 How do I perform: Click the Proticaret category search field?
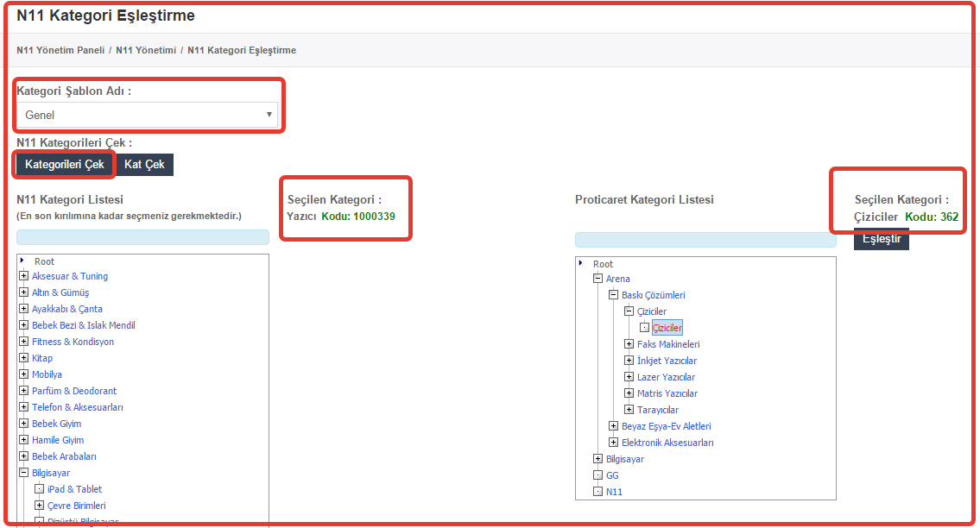click(x=705, y=240)
